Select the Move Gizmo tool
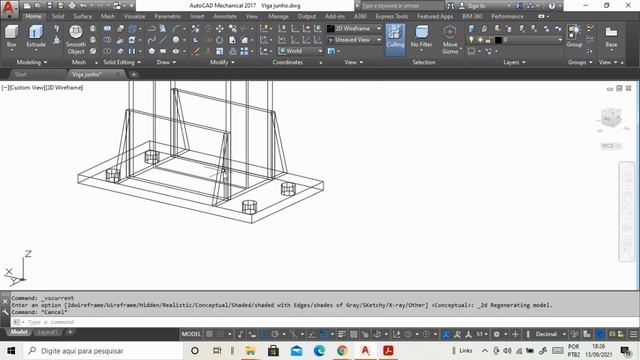 click(x=450, y=40)
